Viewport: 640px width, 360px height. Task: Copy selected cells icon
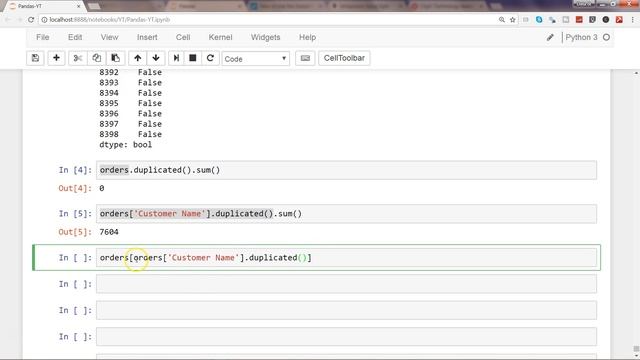(x=96, y=58)
